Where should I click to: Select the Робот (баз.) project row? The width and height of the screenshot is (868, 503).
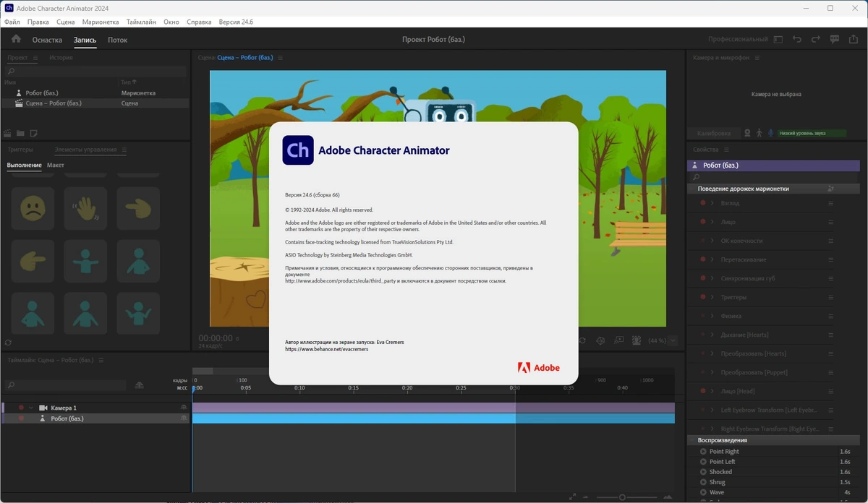tap(95, 93)
